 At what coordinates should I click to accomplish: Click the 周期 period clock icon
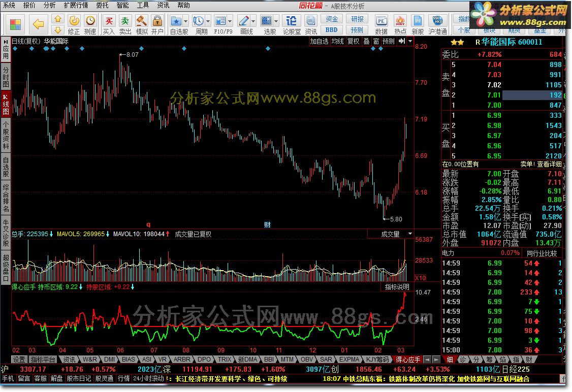[198, 21]
